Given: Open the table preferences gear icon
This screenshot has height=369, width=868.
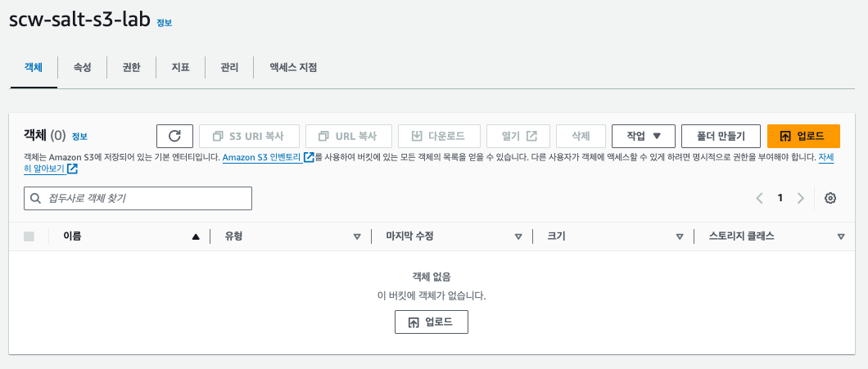Looking at the screenshot, I should (x=830, y=198).
